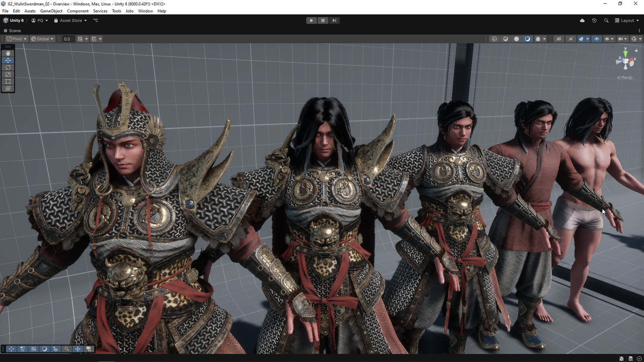Click the Unity 6 logo button
The image size is (644, 362).
click(x=14, y=21)
